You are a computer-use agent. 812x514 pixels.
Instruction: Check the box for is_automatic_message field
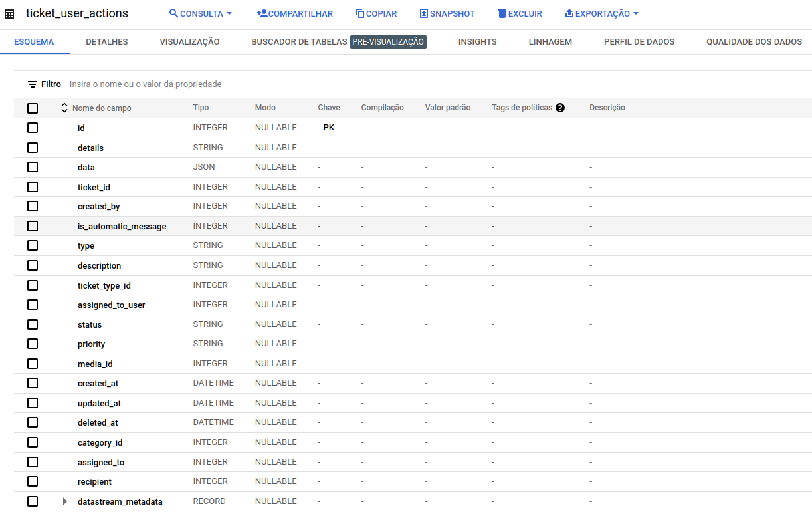tap(33, 226)
